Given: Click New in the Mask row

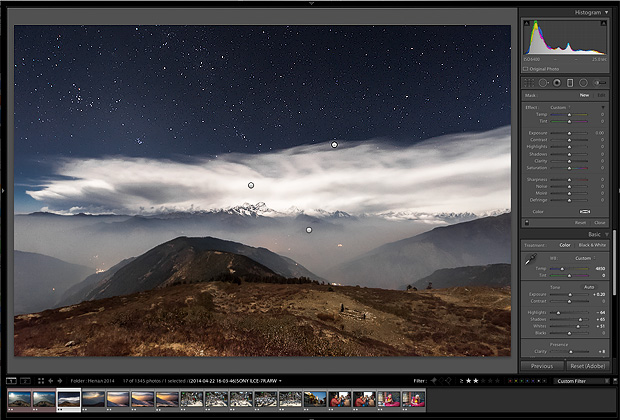Looking at the screenshot, I should click(x=584, y=95).
